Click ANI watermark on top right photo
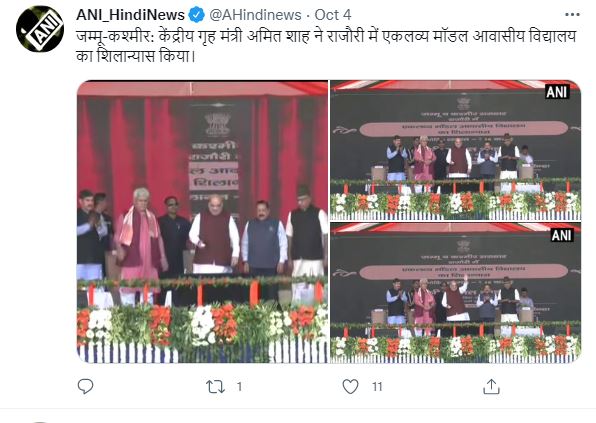Viewport: 596px width, 423px height. click(x=557, y=92)
